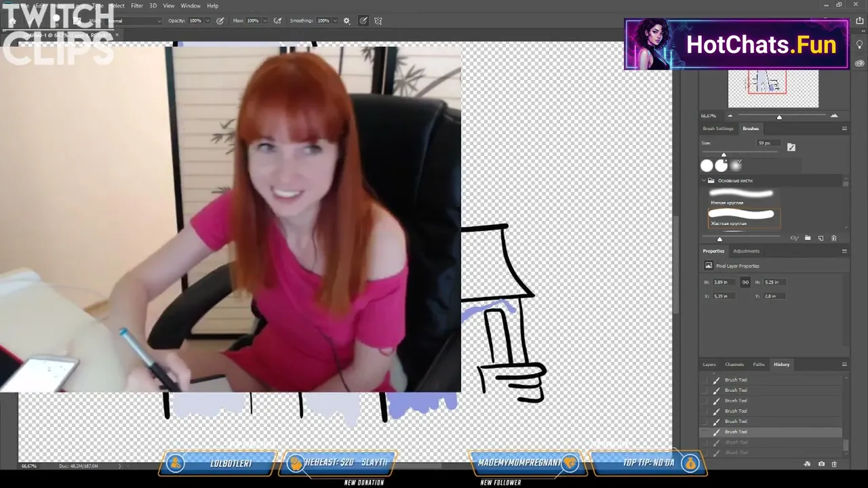
Task: Open the Properties panel menu
Action: pyautogui.click(x=844, y=251)
